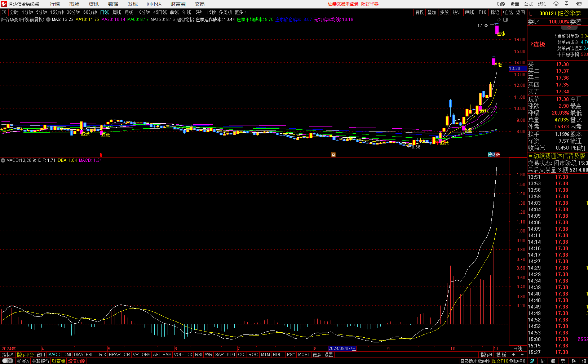Open 更多 indicators list
588x364 pixels.
coord(317,355)
